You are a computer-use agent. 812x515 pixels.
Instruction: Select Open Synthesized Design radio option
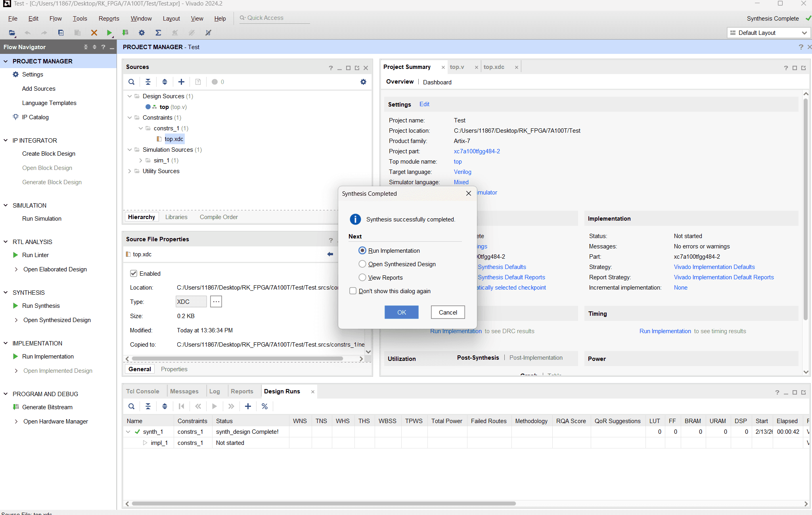click(362, 264)
